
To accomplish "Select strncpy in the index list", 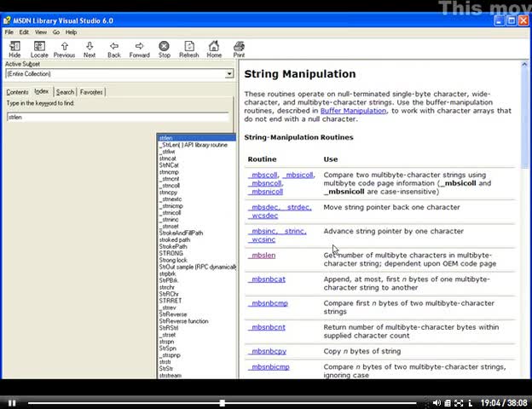I will 168,193.
